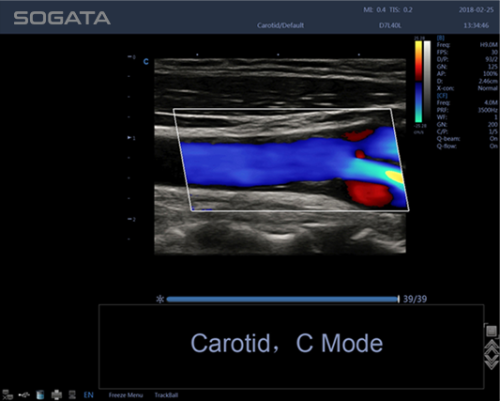Viewport: 500px width, 401px height.
Task: Click the downward arrow icon at right edge
Action: point(491,362)
